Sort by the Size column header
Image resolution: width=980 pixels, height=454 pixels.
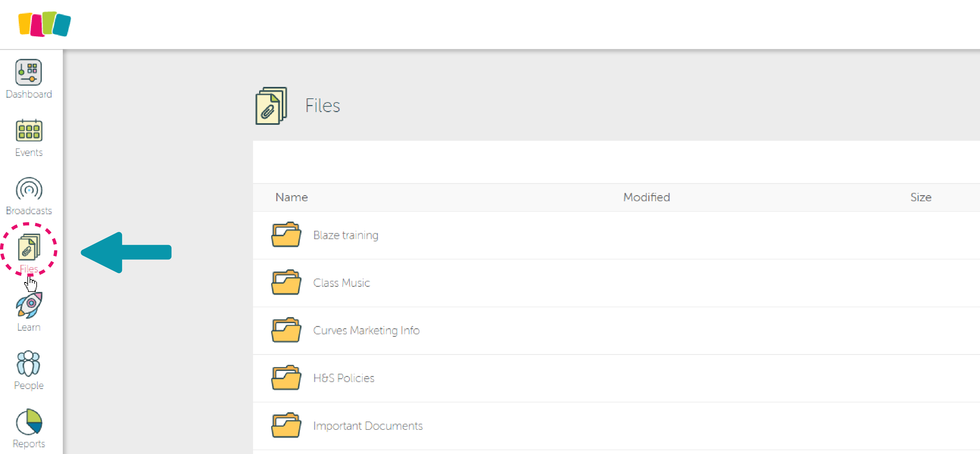(921, 197)
